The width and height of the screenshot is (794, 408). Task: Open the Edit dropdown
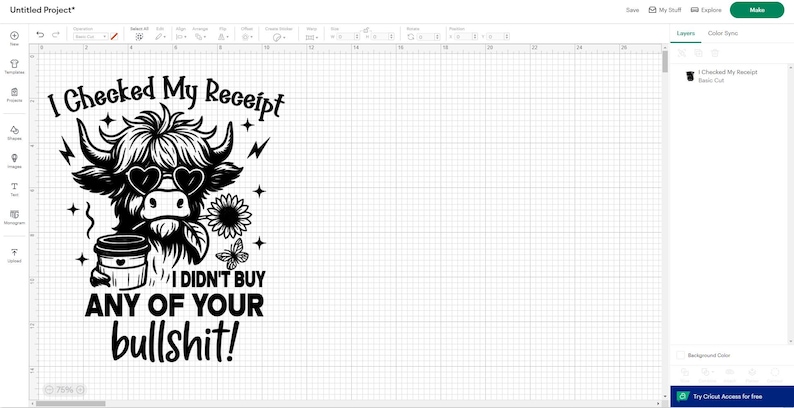pyautogui.click(x=161, y=37)
